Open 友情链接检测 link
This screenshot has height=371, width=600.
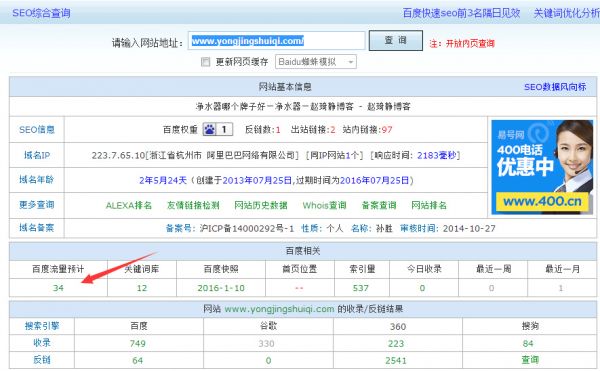[193, 205]
